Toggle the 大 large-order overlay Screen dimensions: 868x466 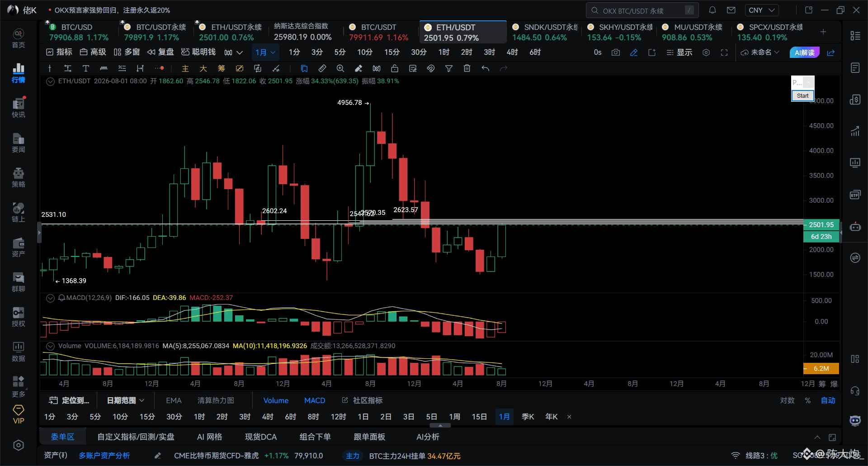203,68
